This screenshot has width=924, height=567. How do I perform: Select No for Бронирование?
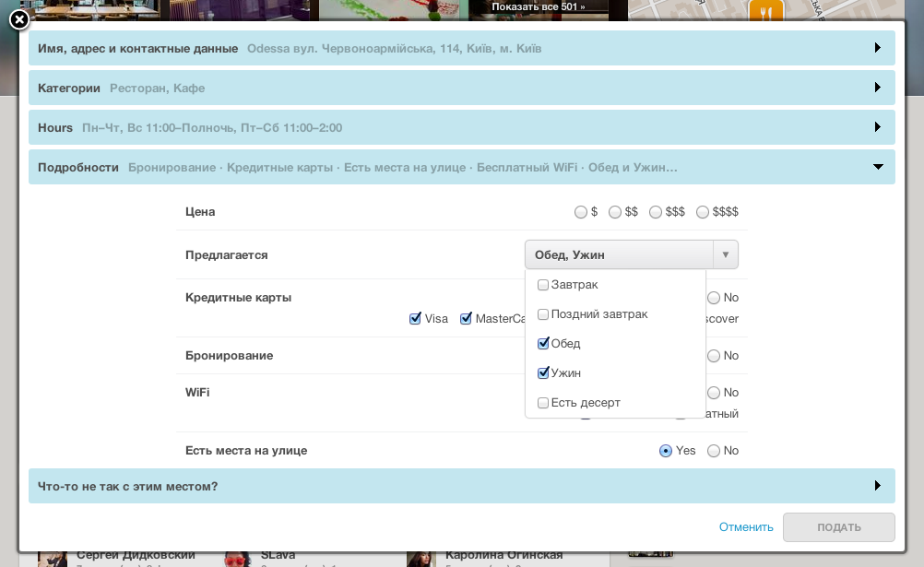tap(714, 355)
